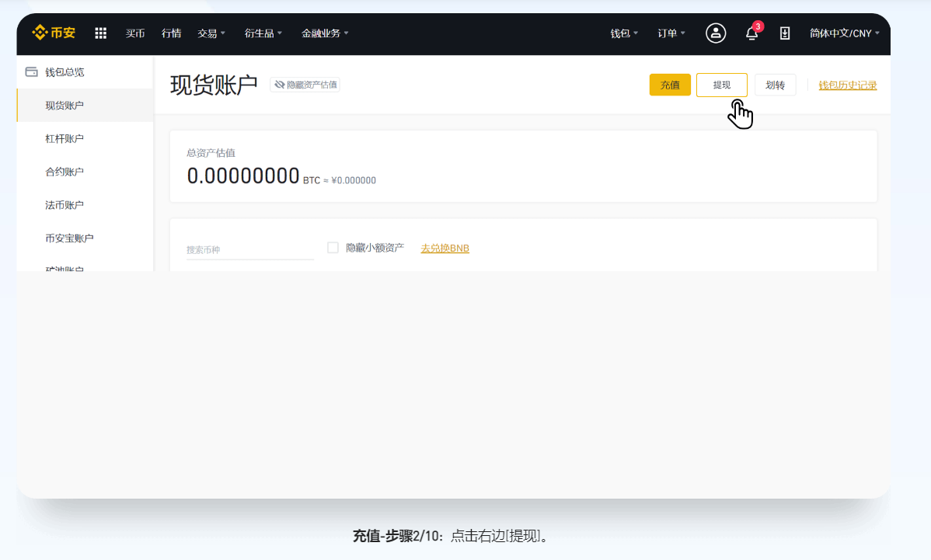Screen dimensions: 931x560
Task: Expand the 交易 dropdown menu
Action: [x=211, y=33]
